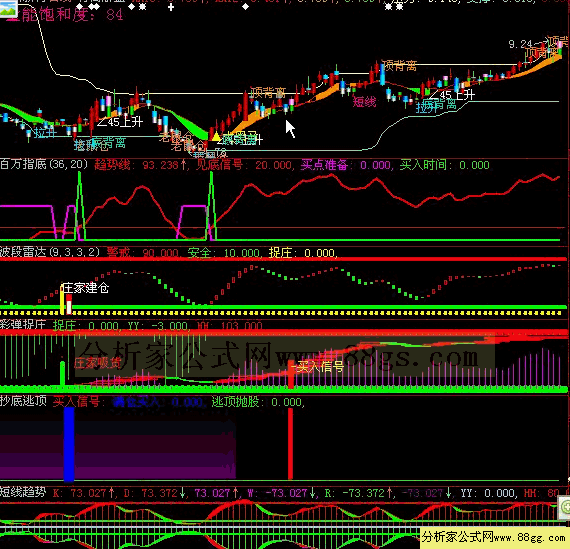Click the white plus marker above the chart
Screen dimensions: 570x549
171,7
